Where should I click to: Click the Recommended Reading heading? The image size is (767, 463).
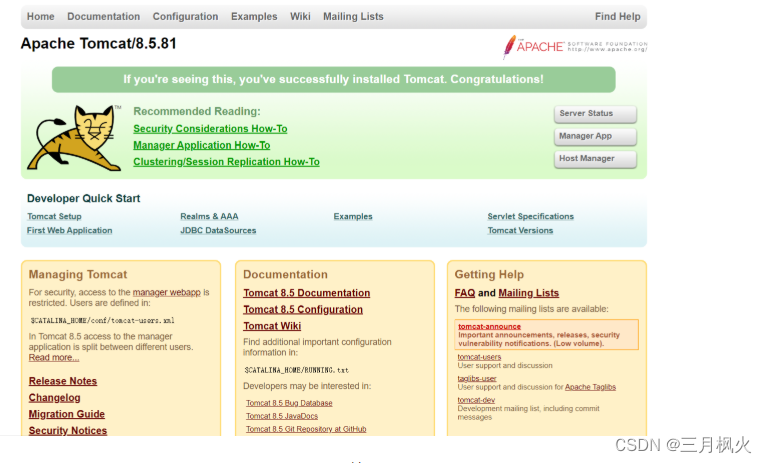point(197,111)
